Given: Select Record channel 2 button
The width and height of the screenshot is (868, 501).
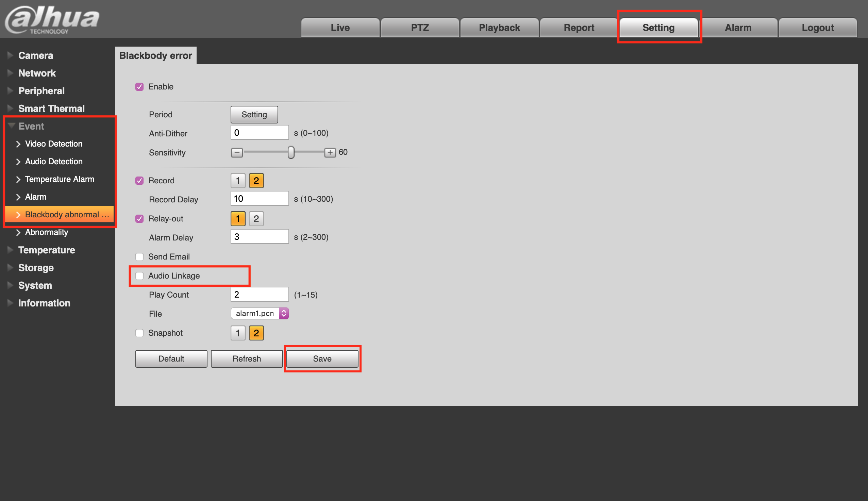Looking at the screenshot, I should click(256, 181).
